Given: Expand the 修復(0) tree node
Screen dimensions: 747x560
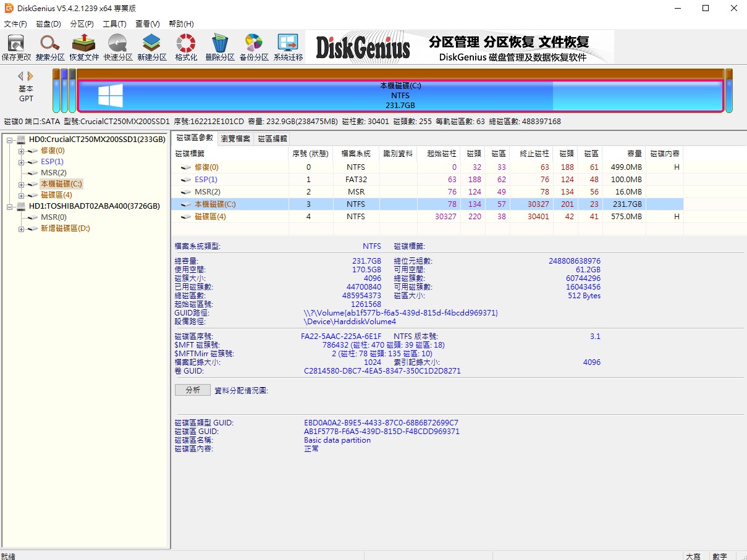Looking at the screenshot, I should click(22, 151).
